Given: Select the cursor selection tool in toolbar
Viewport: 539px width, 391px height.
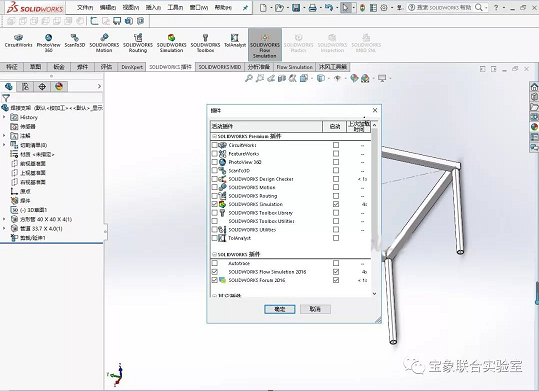Looking at the screenshot, I should [x=345, y=8].
